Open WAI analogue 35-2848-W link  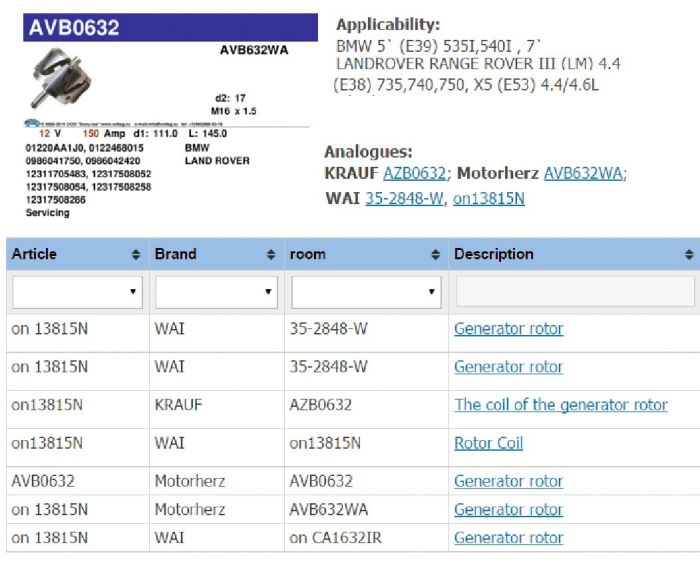click(404, 198)
